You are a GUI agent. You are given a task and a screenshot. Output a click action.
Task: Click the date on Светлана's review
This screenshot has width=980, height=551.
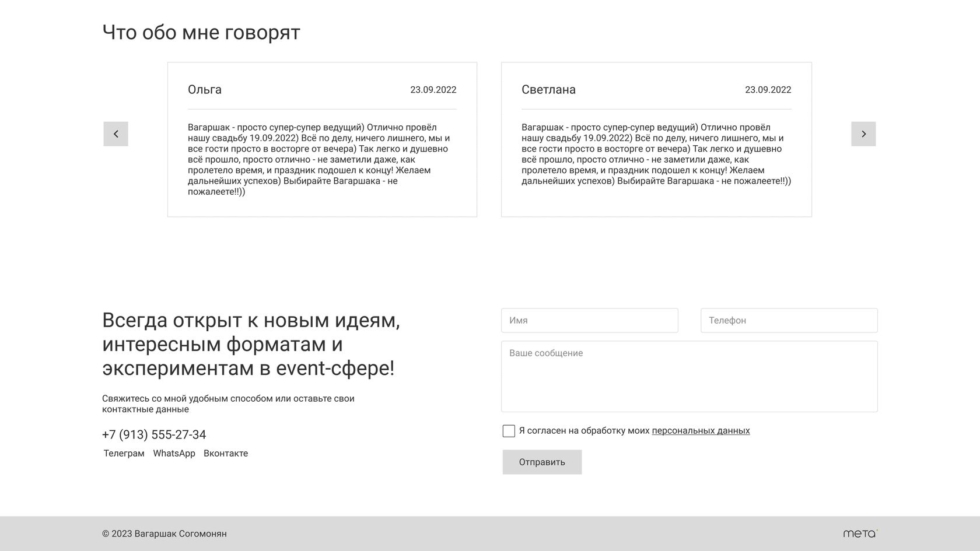(x=768, y=90)
